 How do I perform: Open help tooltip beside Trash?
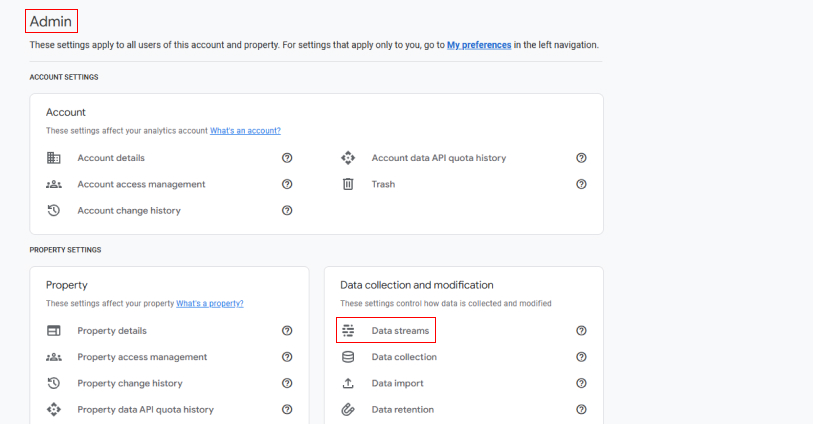coord(581,184)
